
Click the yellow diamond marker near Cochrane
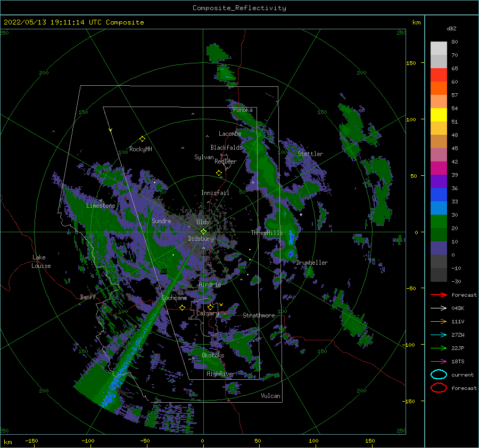183,307
